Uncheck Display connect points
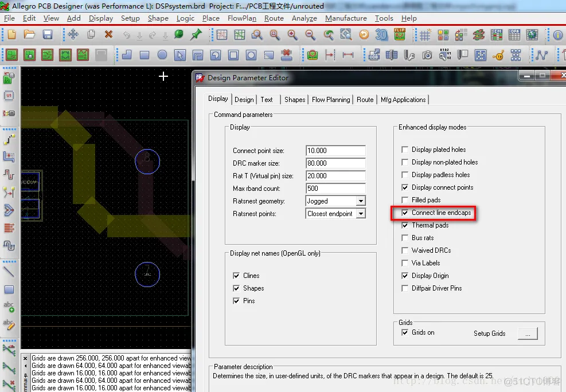The image size is (566, 392). tap(405, 187)
